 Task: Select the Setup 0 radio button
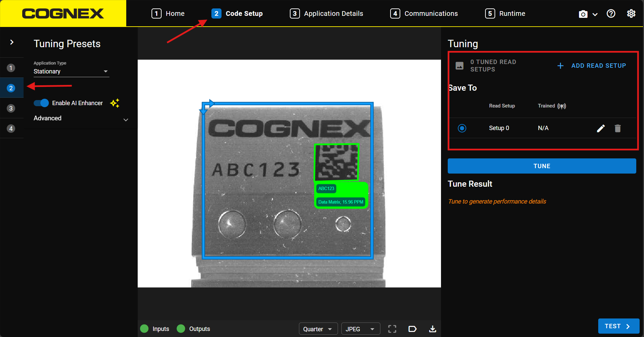(x=462, y=128)
